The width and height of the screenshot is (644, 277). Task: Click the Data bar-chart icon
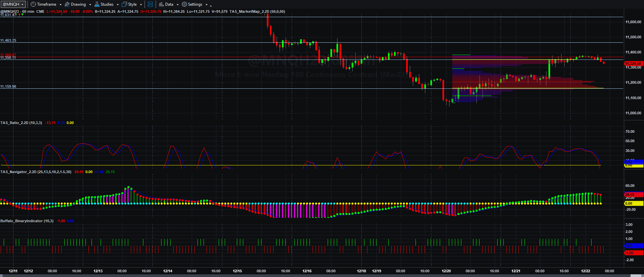pyautogui.click(x=161, y=4)
